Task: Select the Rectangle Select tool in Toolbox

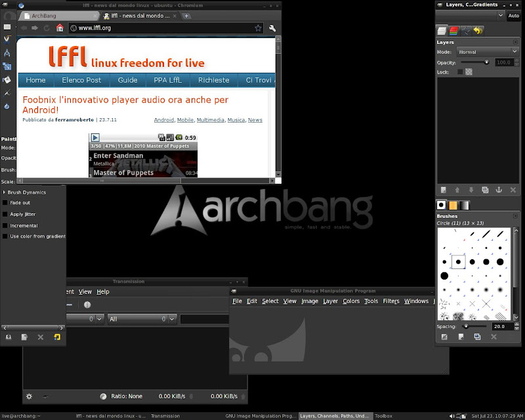Action: pos(7,27)
